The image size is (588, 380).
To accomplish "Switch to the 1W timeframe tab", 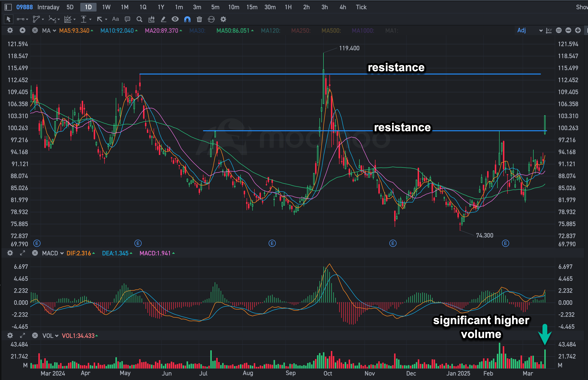I will (106, 7).
